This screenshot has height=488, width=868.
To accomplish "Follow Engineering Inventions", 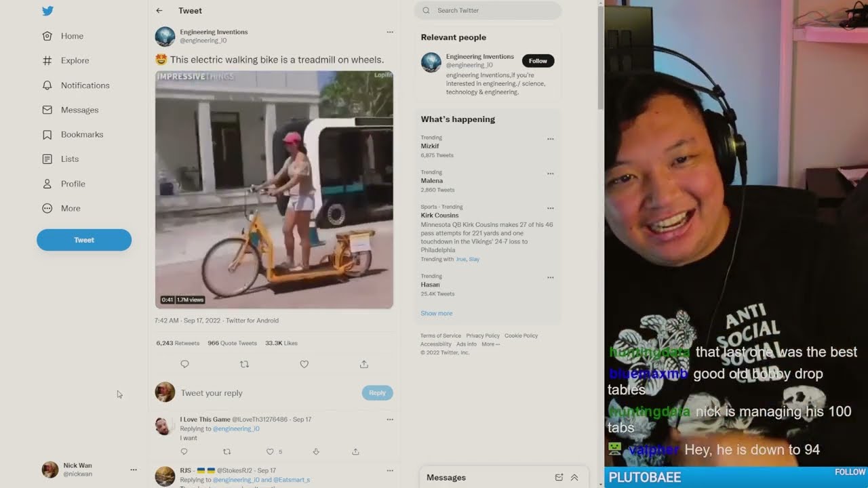I will [x=538, y=61].
